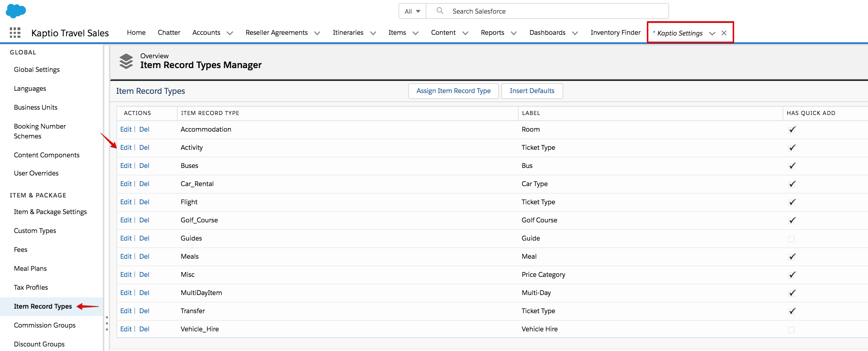Open Meal Plans in sidebar
This screenshot has width=868, height=351.
[30, 269]
